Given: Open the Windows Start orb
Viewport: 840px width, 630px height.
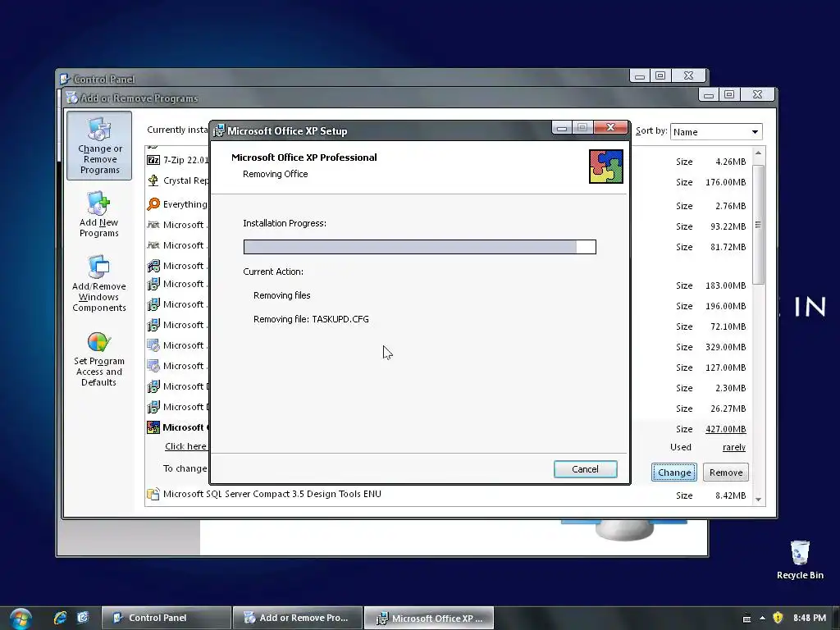Looking at the screenshot, I should tap(21, 619).
